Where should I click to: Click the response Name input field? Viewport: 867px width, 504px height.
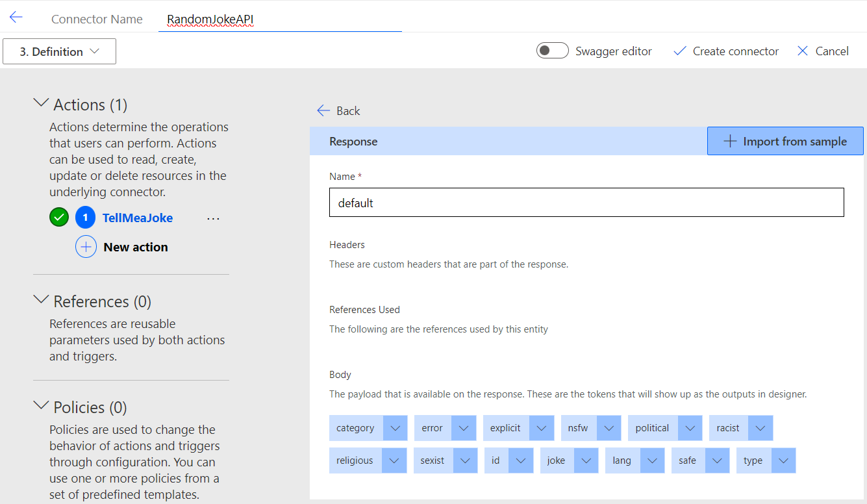586,203
